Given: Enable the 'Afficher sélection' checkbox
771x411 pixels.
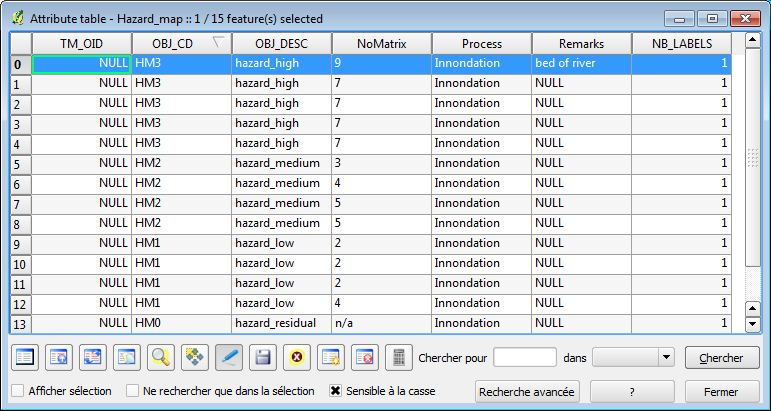Looking at the screenshot, I should coord(18,391).
